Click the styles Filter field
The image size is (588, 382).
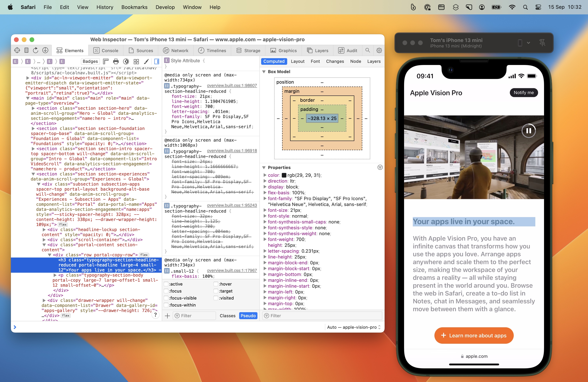(194, 315)
